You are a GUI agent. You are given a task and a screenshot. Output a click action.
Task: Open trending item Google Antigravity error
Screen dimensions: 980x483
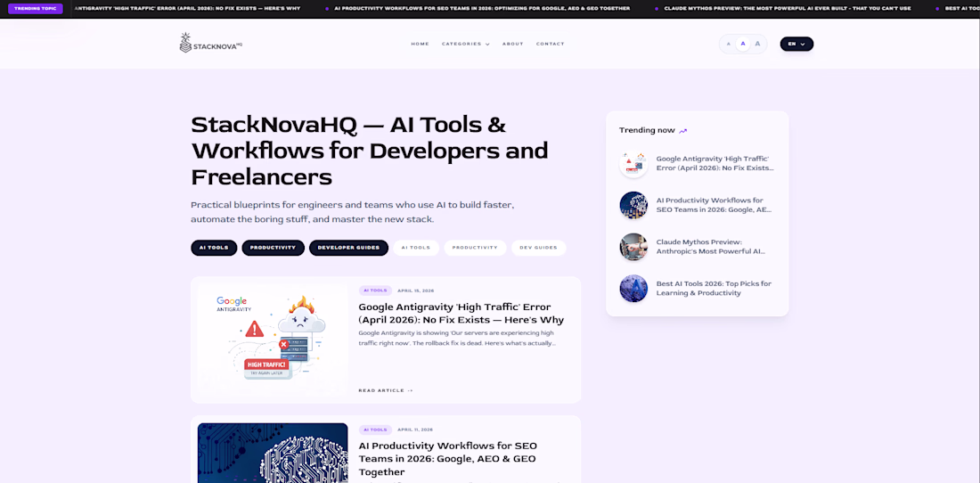715,163
